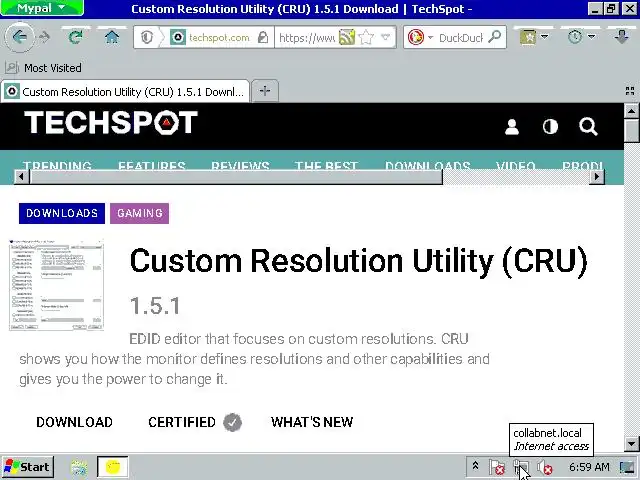Screen dimensions: 640x480
Task: Click the vertical page scrollbar thumb
Action: pyautogui.click(x=631, y=130)
